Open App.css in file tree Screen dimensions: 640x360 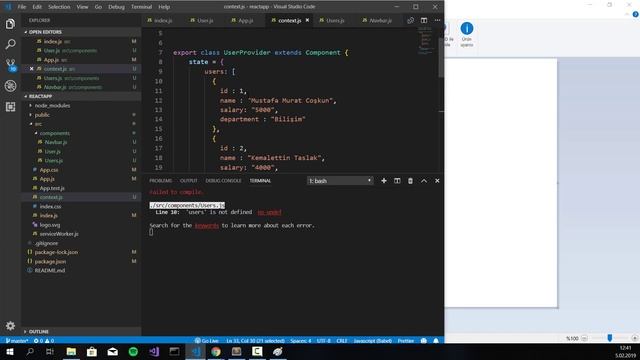click(x=49, y=170)
